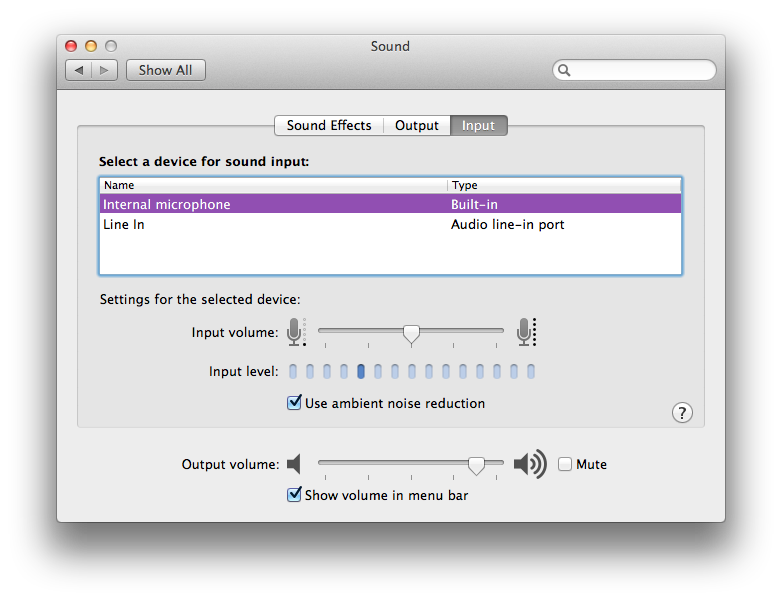The width and height of the screenshot is (782, 601).
Task: Disable ambient noise reduction
Action: tap(294, 402)
